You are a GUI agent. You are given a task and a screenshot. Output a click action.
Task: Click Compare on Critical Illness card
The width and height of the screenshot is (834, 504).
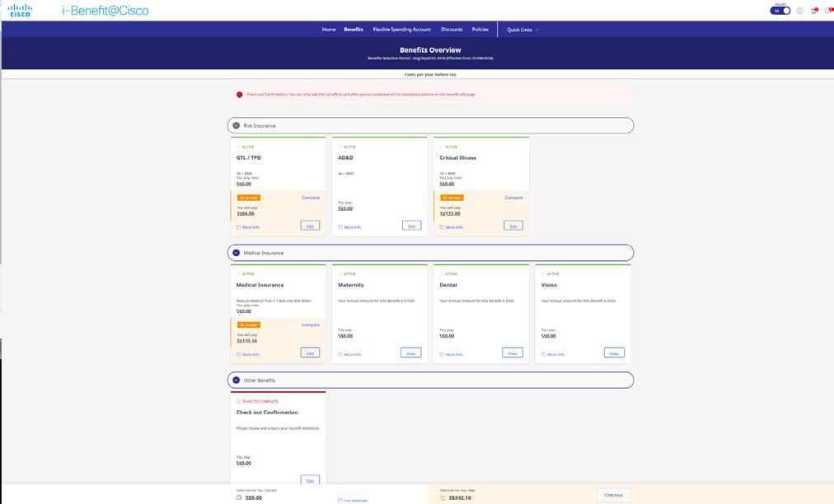tap(513, 198)
